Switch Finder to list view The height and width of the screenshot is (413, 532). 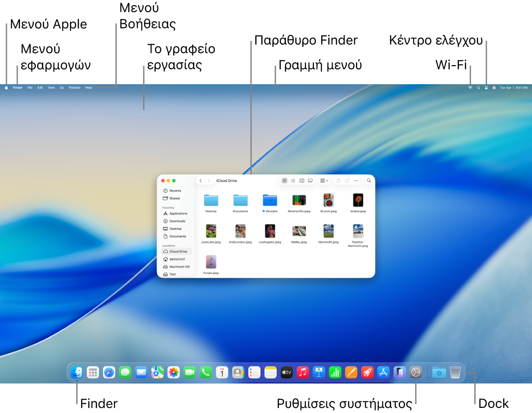click(x=293, y=180)
